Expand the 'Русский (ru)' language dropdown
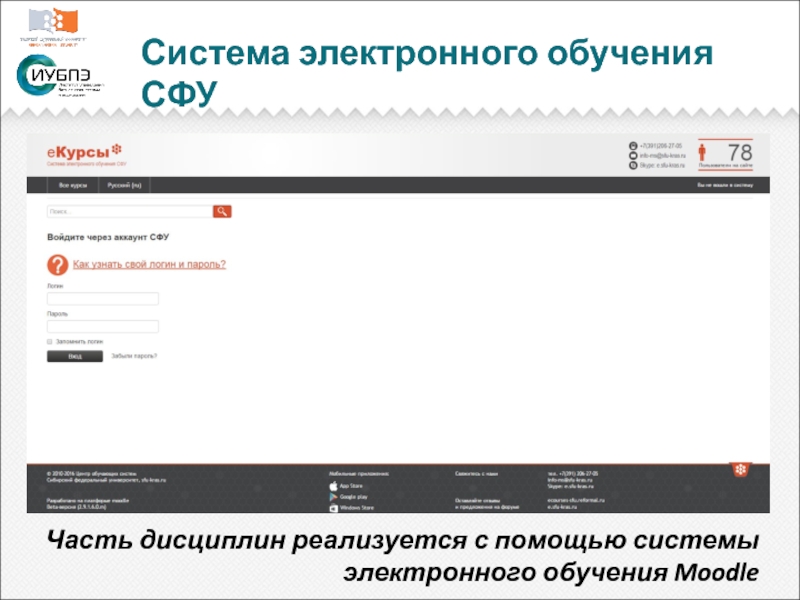800x600 pixels. (125, 185)
